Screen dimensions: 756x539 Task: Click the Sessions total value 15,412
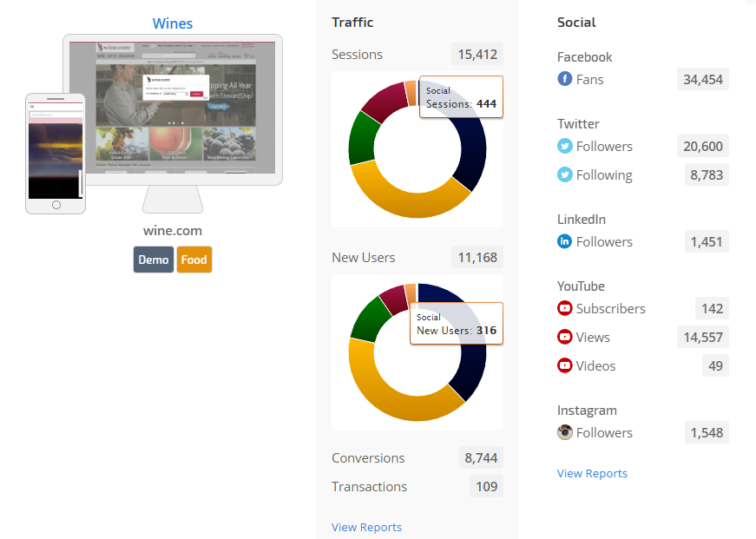[477, 55]
